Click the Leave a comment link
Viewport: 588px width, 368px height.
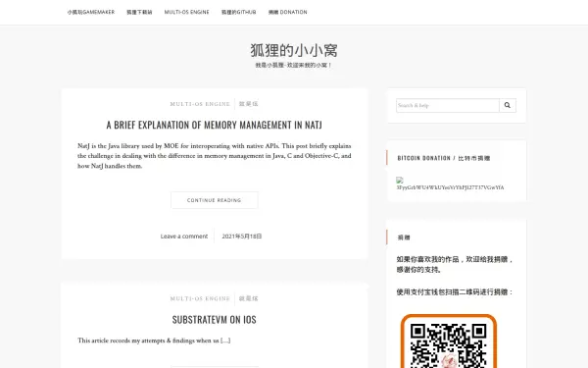click(184, 237)
